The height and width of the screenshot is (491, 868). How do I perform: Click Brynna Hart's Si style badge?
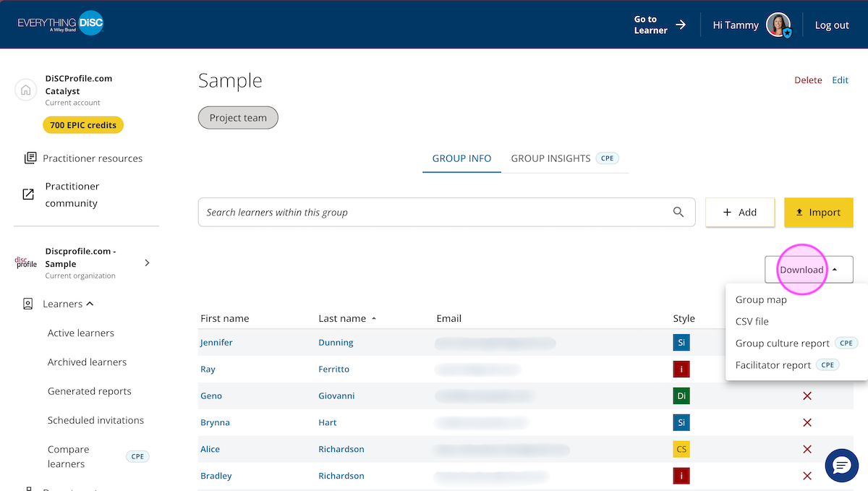coord(681,422)
